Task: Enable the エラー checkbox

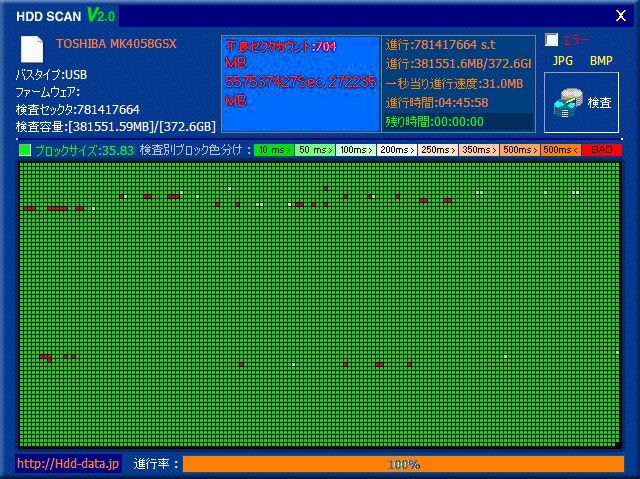Action: [552, 40]
